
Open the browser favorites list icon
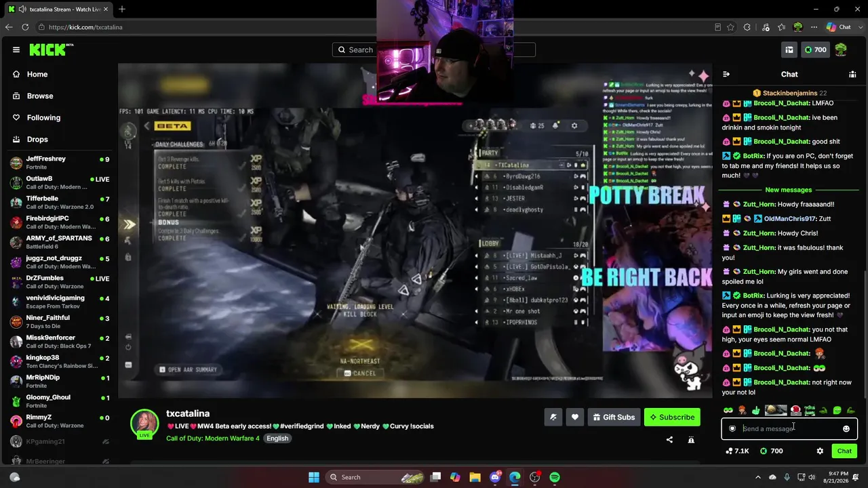click(x=782, y=27)
